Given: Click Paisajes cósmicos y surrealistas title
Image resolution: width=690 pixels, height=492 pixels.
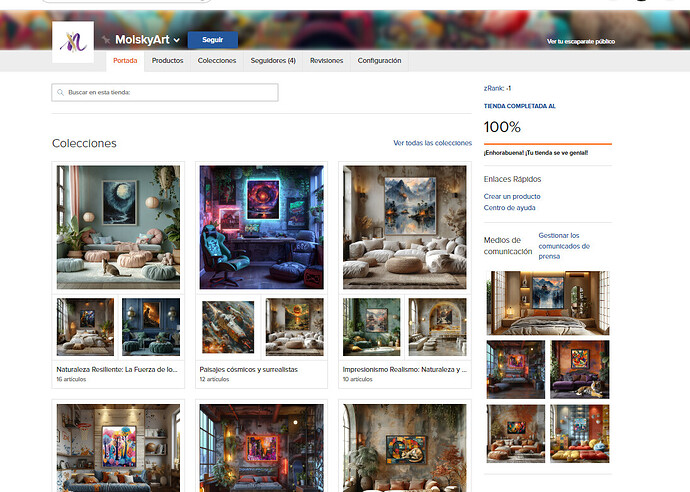Looking at the screenshot, I should tap(249, 370).
